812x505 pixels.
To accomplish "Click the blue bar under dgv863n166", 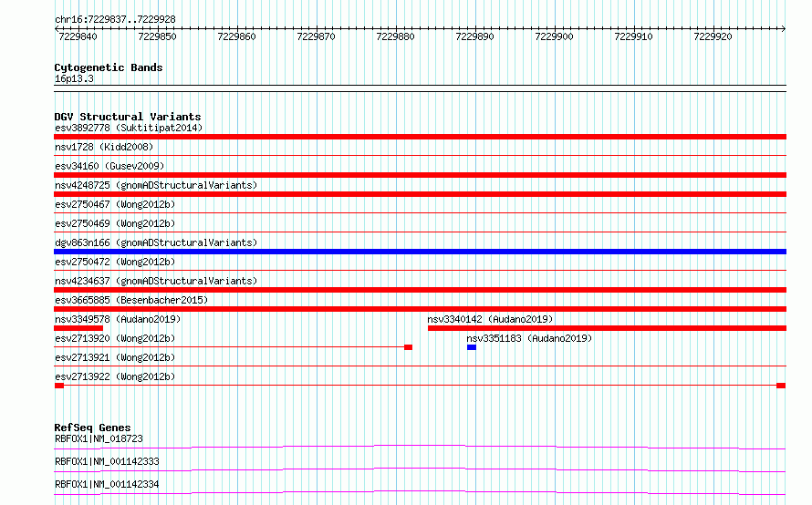I will [x=420, y=252].
